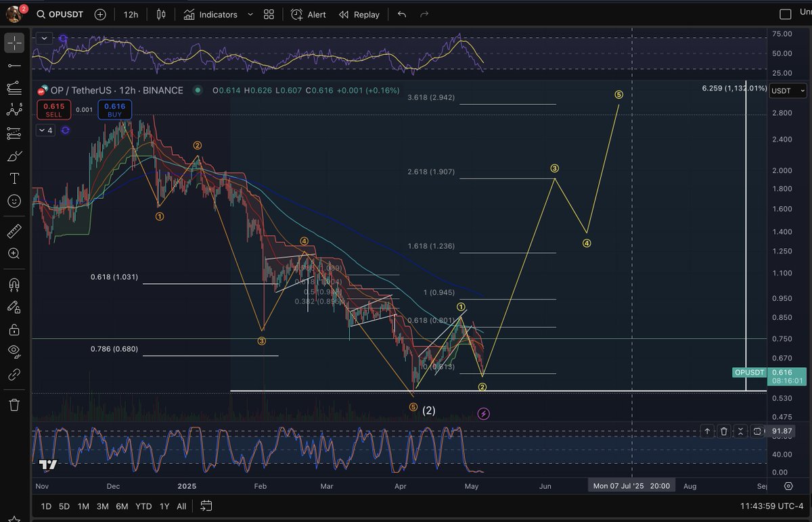Viewport: 812px width, 522px height.
Task: Select the Measure ruler tool
Action: click(x=14, y=231)
